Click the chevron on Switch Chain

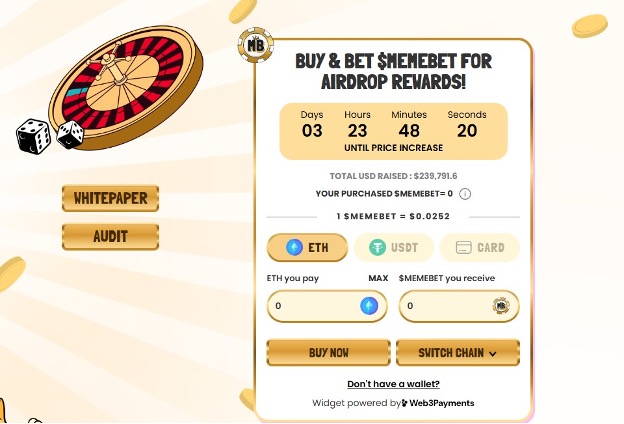coord(493,354)
